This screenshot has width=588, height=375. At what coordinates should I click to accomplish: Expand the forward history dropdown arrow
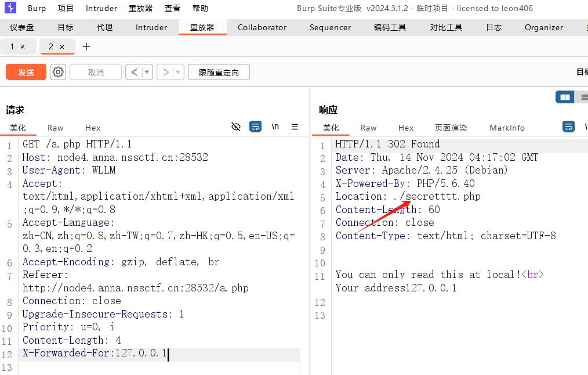pyautogui.click(x=179, y=72)
